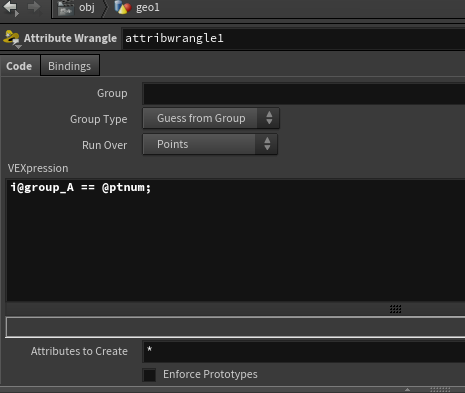Go back with the left arrow
The image size is (465, 393).
point(11,8)
